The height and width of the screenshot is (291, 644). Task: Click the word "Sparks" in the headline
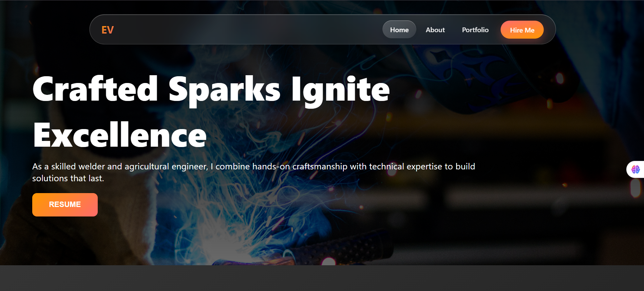[224, 89]
